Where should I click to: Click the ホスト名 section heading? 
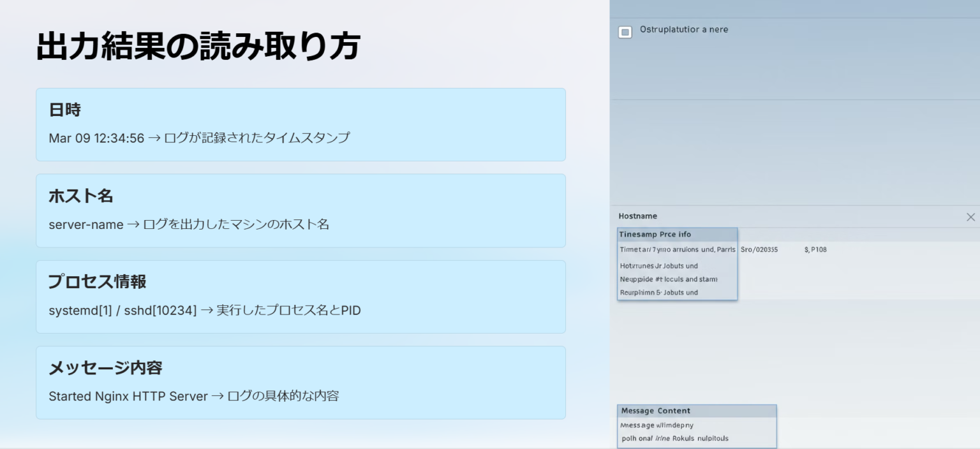coord(81,196)
